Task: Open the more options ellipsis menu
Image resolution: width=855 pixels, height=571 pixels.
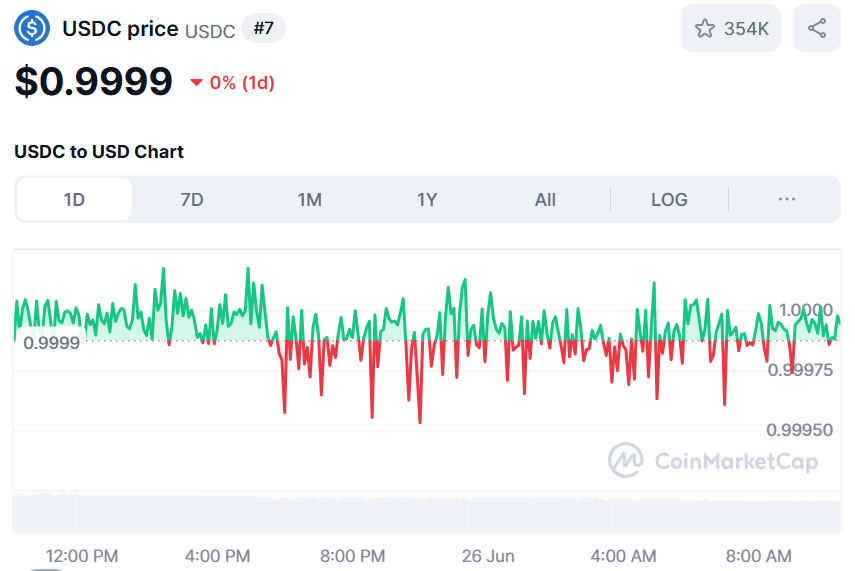Action: (786, 200)
